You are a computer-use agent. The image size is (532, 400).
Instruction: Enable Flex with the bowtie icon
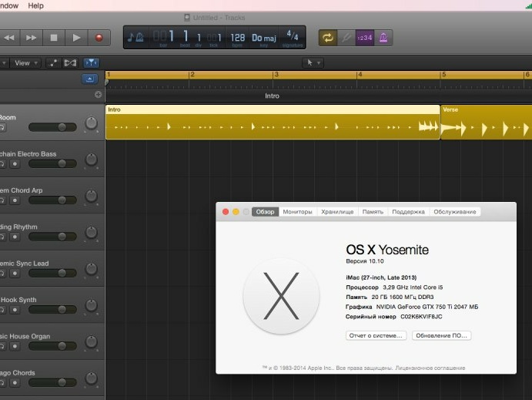pyautogui.click(x=70, y=63)
